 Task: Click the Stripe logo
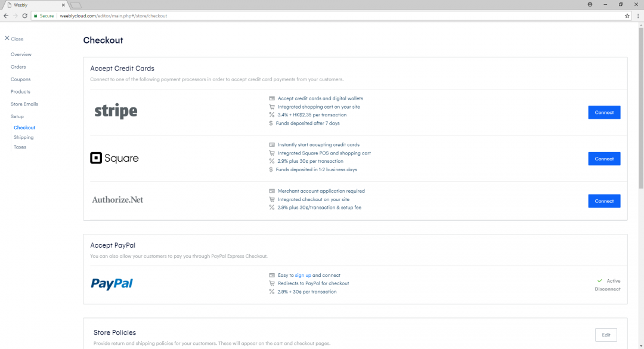(114, 110)
